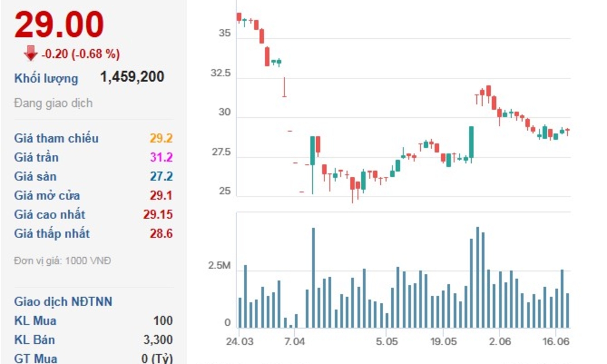The image size is (607, 364).
Task: Select the 16.06 date axis marker
Action: pos(556,341)
